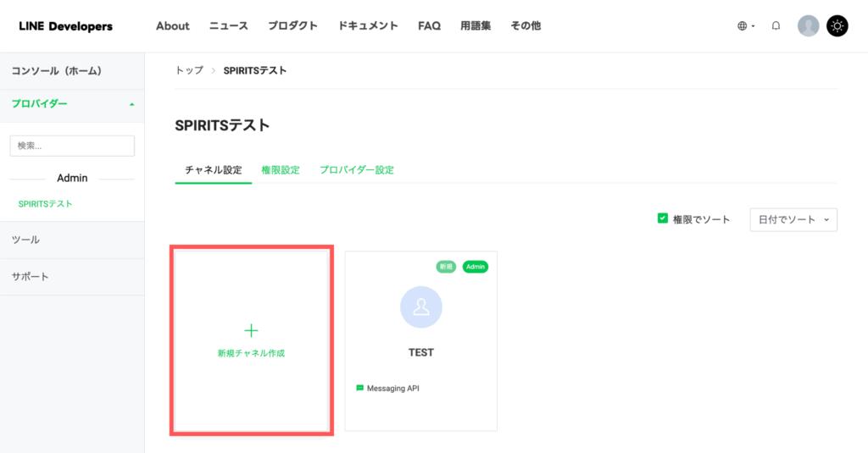Viewport: 868px width, 453px height.
Task: Open the 日付でソート dropdown
Action: [x=793, y=219]
